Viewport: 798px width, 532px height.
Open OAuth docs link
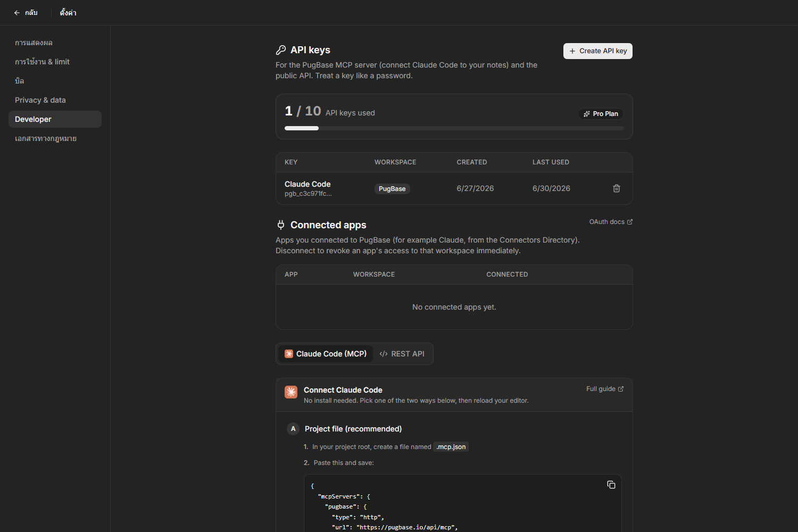pos(611,222)
